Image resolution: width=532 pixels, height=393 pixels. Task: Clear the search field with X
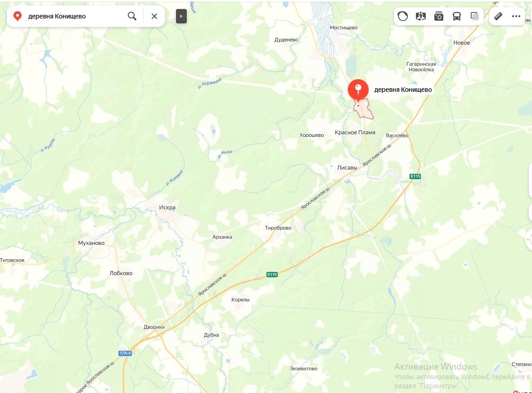click(x=154, y=16)
